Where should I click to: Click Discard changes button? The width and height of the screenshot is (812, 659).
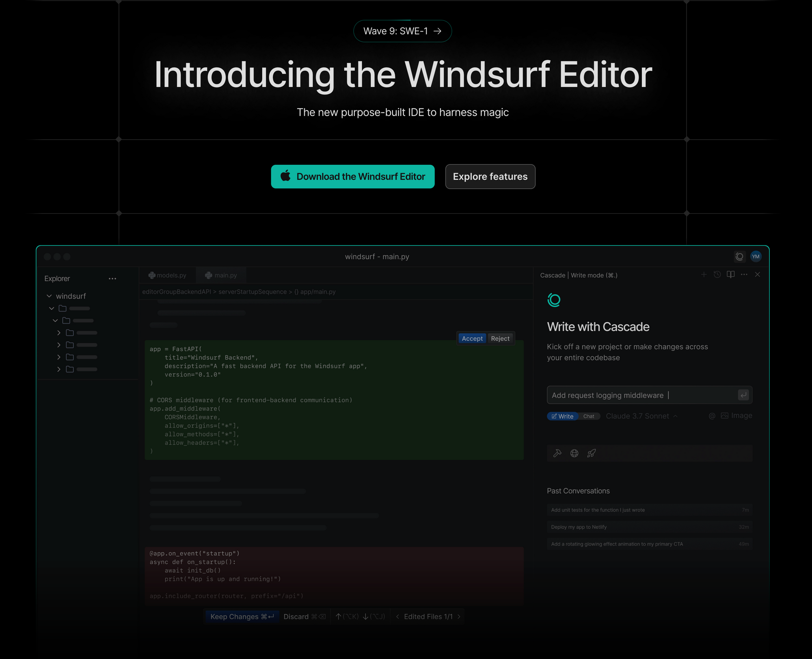click(x=304, y=617)
